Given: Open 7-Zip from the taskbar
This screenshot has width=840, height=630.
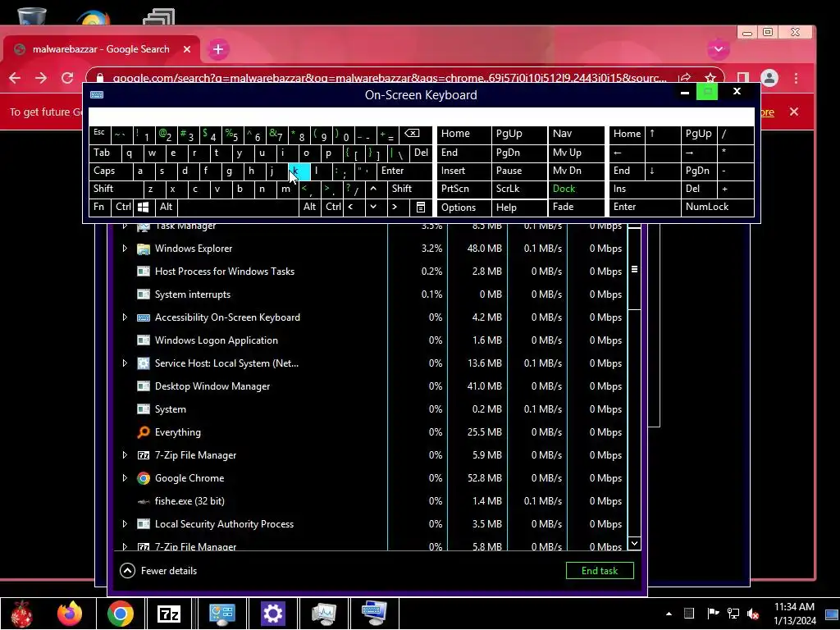Looking at the screenshot, I should point(169,614).
